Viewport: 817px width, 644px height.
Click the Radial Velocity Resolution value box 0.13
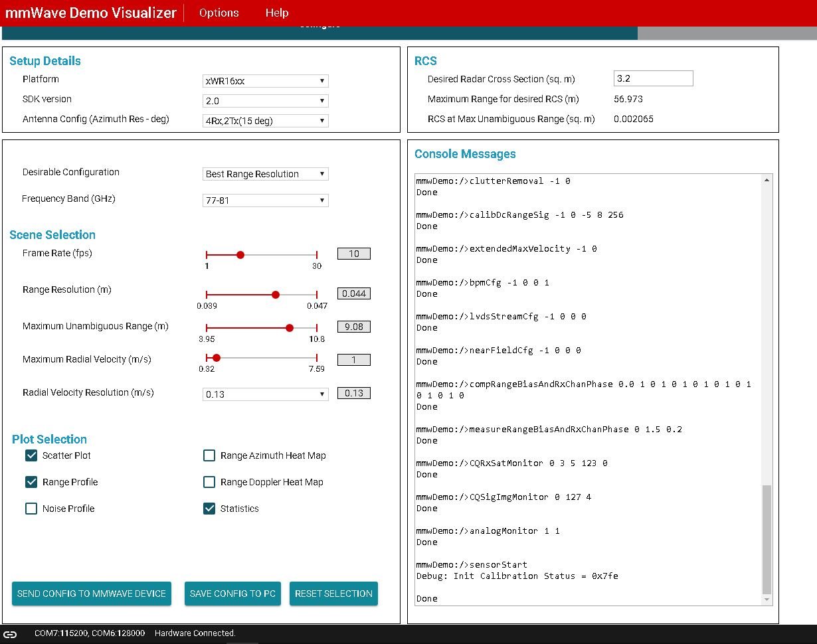click(354, 393)
